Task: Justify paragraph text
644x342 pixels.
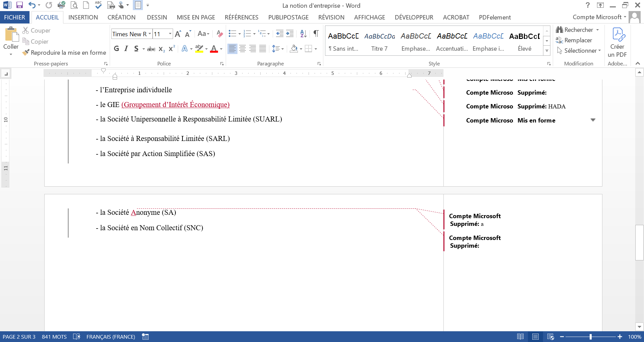Action: point(263,49)
